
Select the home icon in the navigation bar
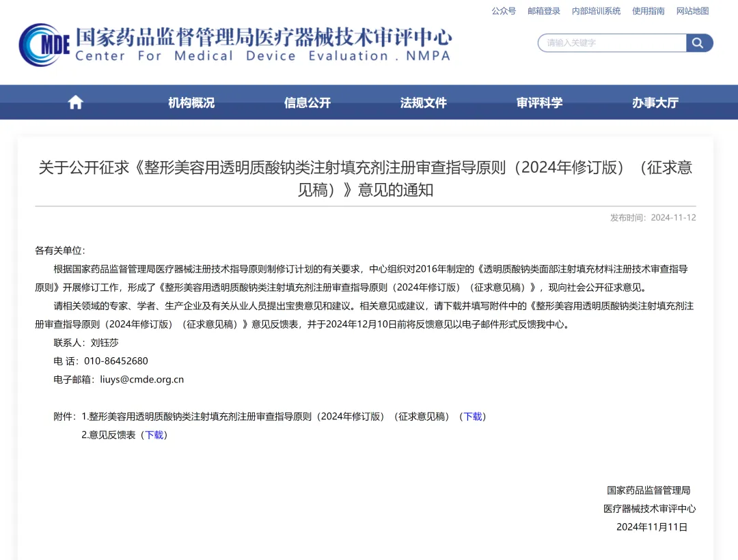[74, 101]
